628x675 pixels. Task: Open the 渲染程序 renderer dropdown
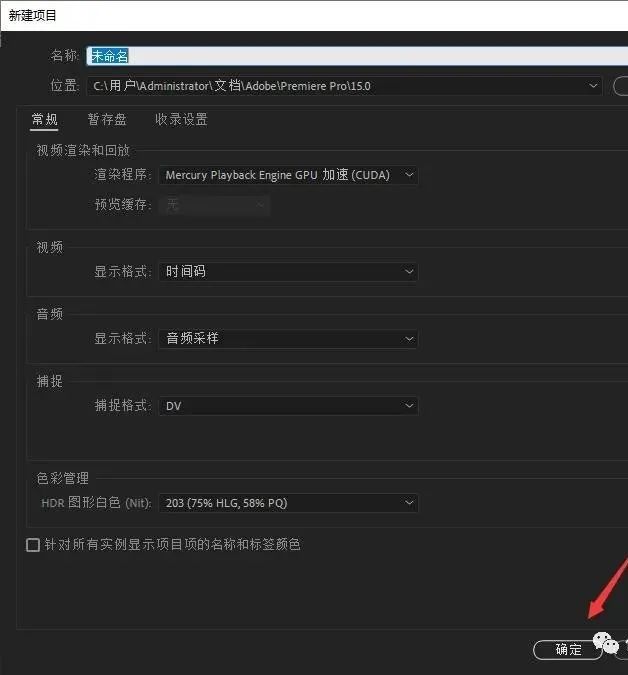click(x=288, y=175)
